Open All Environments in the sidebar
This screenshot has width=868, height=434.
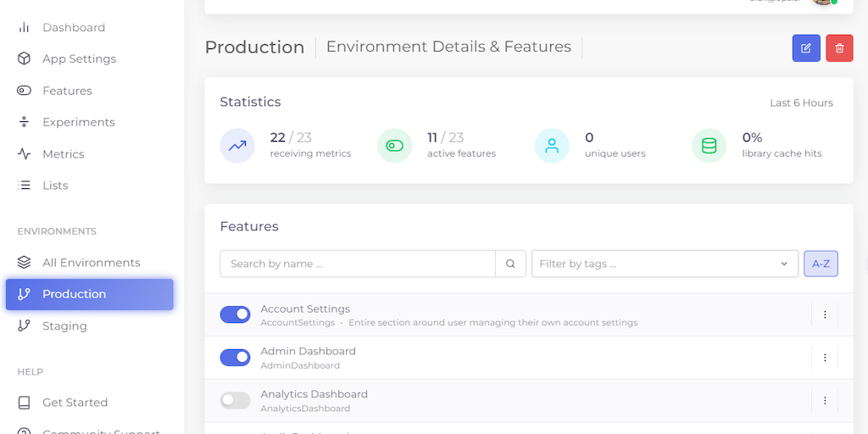tap(91, 263)
